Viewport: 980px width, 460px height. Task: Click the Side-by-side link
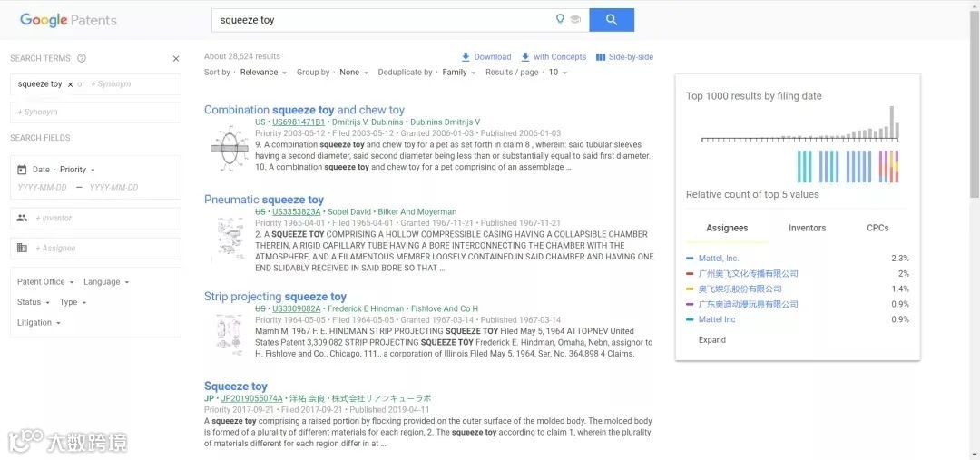tap(632, 57)
